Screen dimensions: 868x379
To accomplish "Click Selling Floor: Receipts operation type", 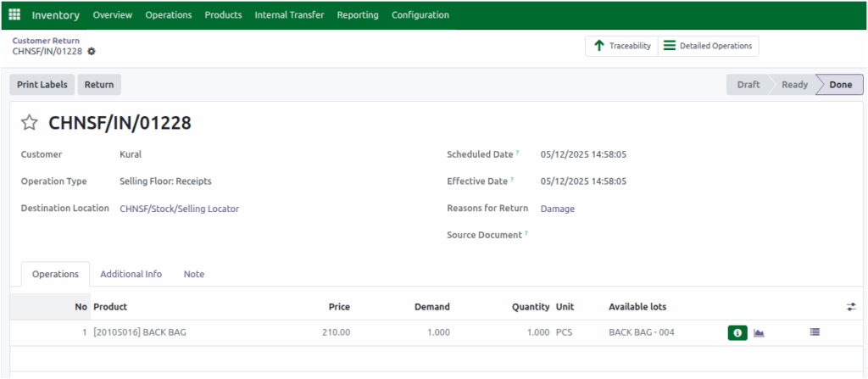I will pyautogui.click(x=165, y=181).
